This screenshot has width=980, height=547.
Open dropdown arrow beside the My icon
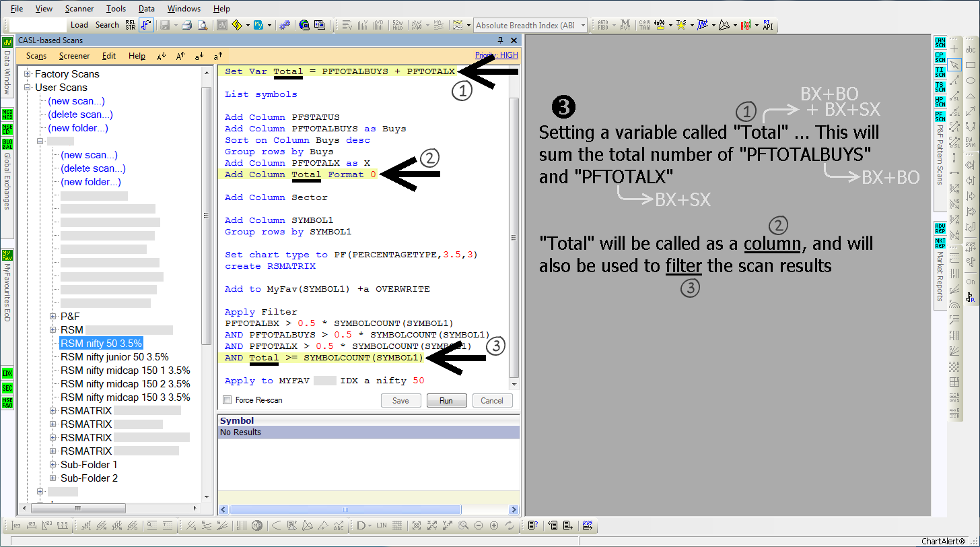[269, 25]
